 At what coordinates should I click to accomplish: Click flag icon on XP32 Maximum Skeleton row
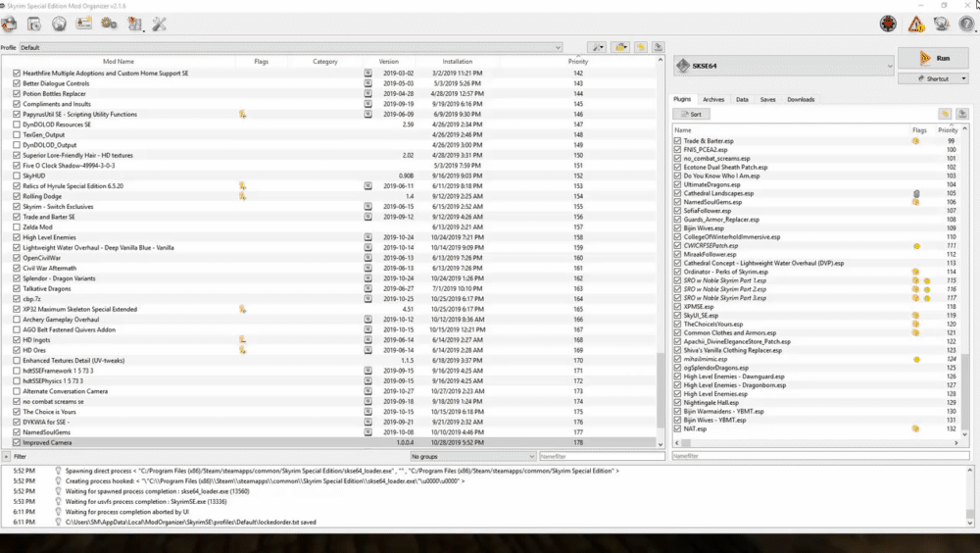click(242, 309)
